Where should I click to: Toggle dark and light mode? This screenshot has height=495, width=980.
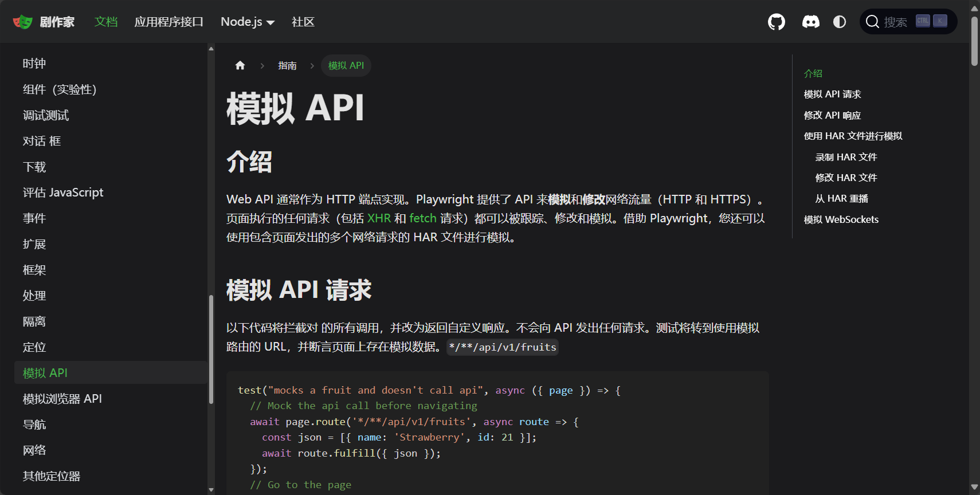point(840,22)
